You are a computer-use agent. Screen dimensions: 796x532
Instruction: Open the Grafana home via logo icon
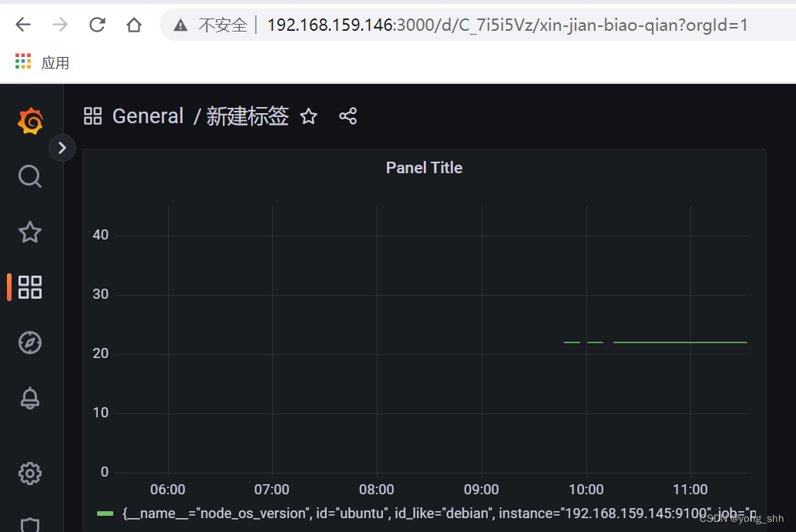29,121
